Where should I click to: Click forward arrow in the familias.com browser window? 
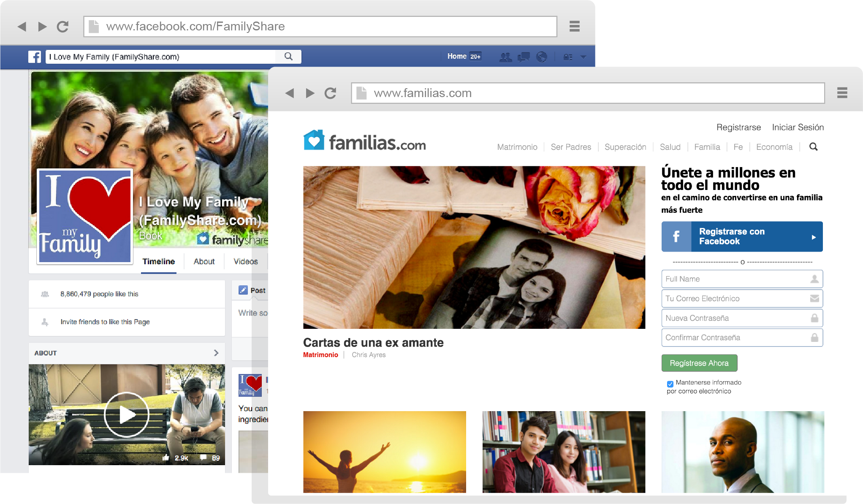[310, 93]
